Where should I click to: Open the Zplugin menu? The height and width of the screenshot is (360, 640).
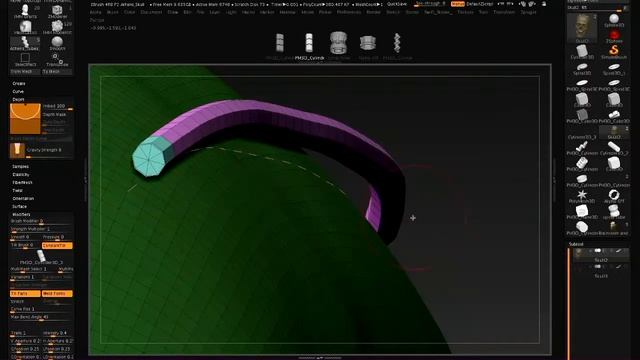coord(528,12)
